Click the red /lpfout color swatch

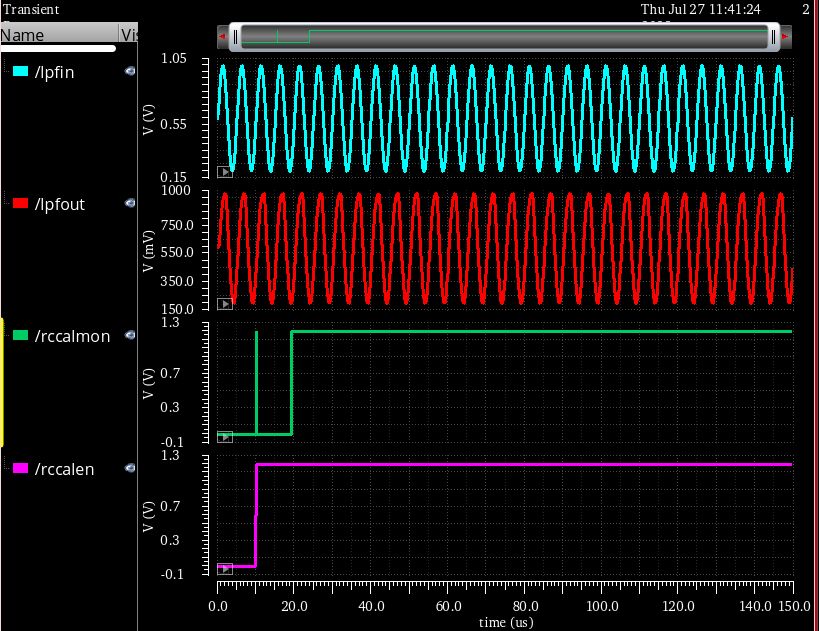tap(20, 204)
